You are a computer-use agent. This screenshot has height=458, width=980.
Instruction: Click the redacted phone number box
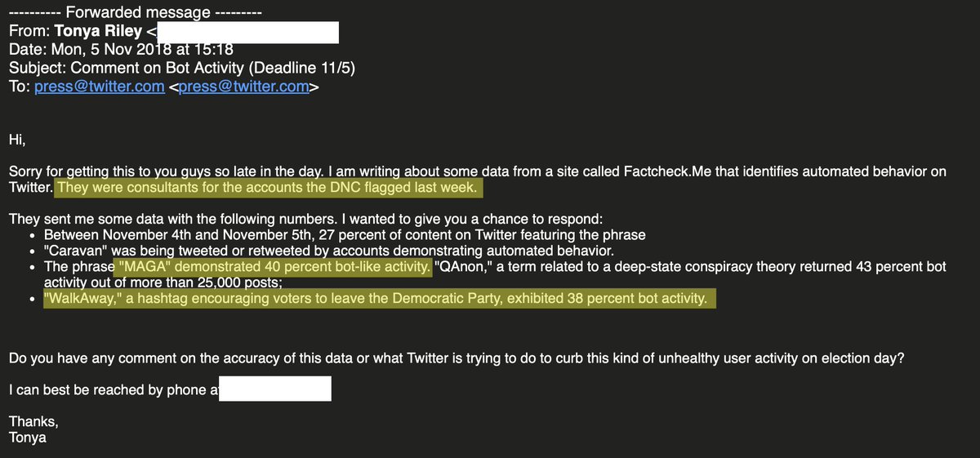click(x=275, y=389)
